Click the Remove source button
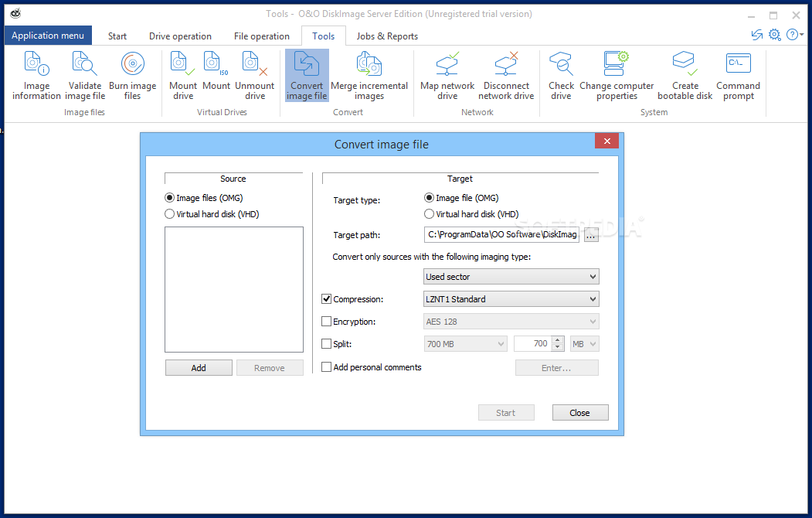The image size is (812, 518). [x=270, y=368]
